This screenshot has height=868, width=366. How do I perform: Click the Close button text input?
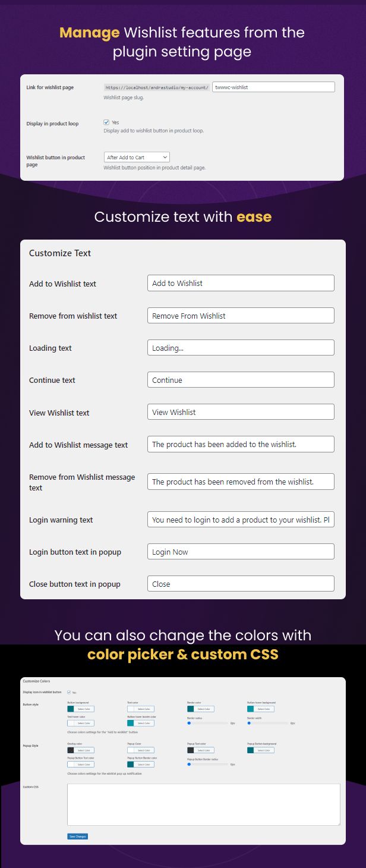[241, 584]
